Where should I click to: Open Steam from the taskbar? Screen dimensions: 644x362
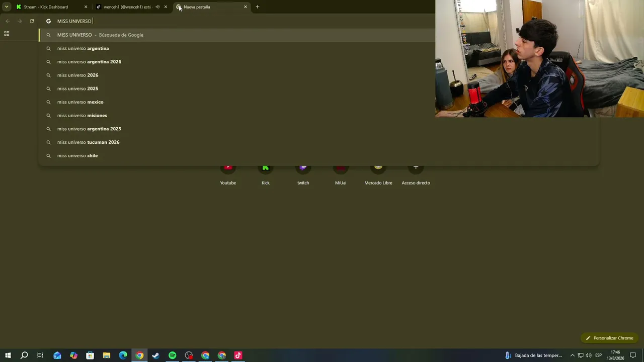click(156, 355)
